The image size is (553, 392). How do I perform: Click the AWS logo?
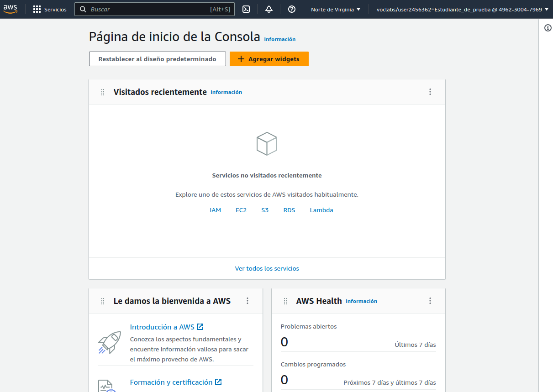10,9
